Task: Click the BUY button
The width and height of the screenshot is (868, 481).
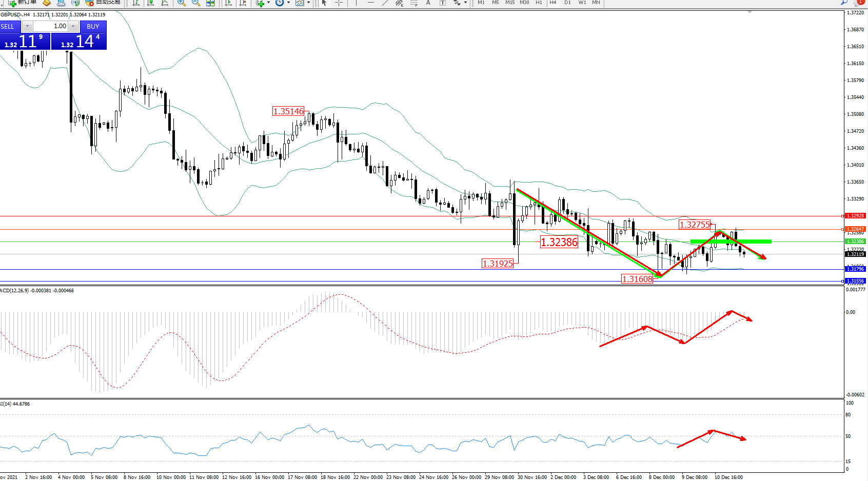Action: point(93,26)
